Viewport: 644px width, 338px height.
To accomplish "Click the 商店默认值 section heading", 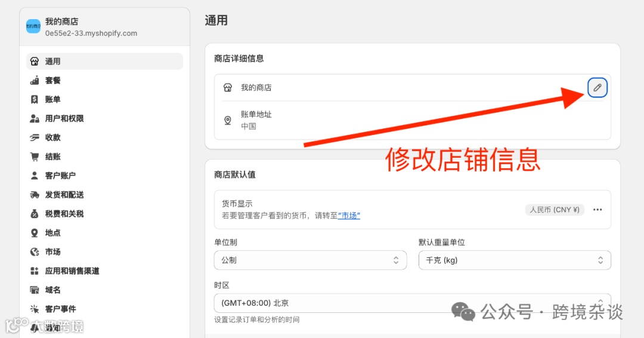I will (234, 175).
